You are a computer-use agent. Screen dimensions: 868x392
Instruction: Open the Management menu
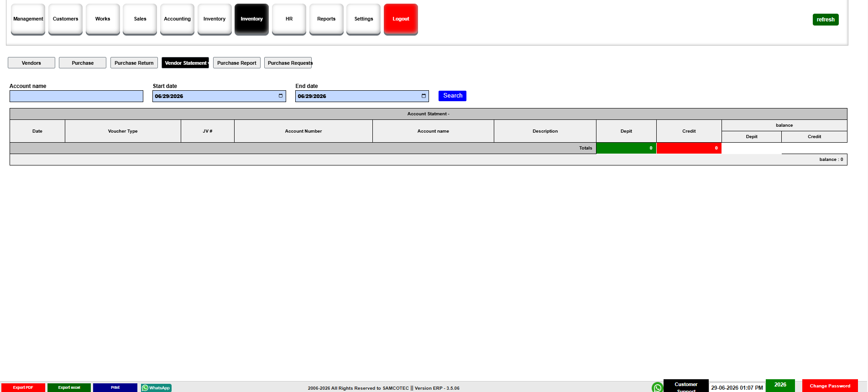coord(28,19)
